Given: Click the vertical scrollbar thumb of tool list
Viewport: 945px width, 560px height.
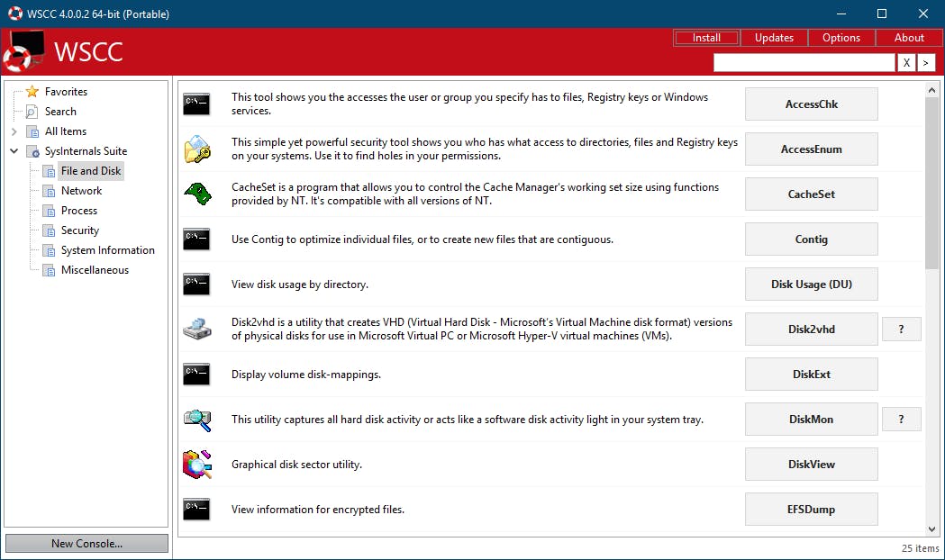Looking at the screenshot, I should 931,183.
